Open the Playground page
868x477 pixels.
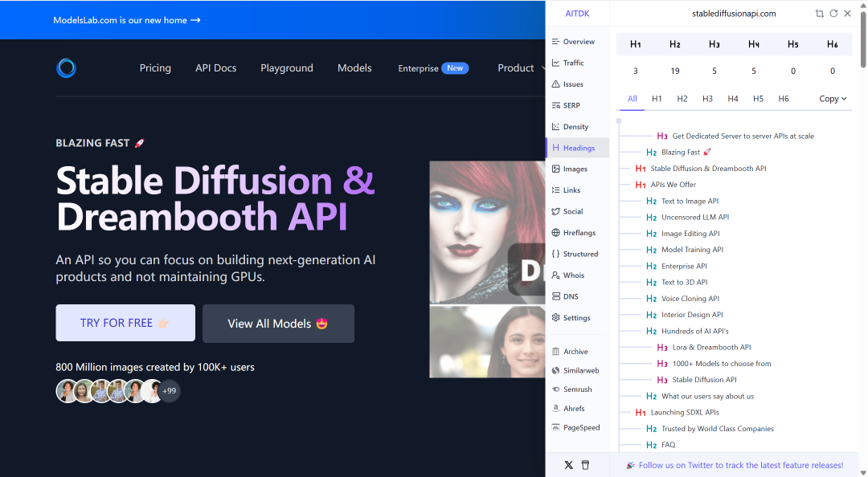point(287,68)
